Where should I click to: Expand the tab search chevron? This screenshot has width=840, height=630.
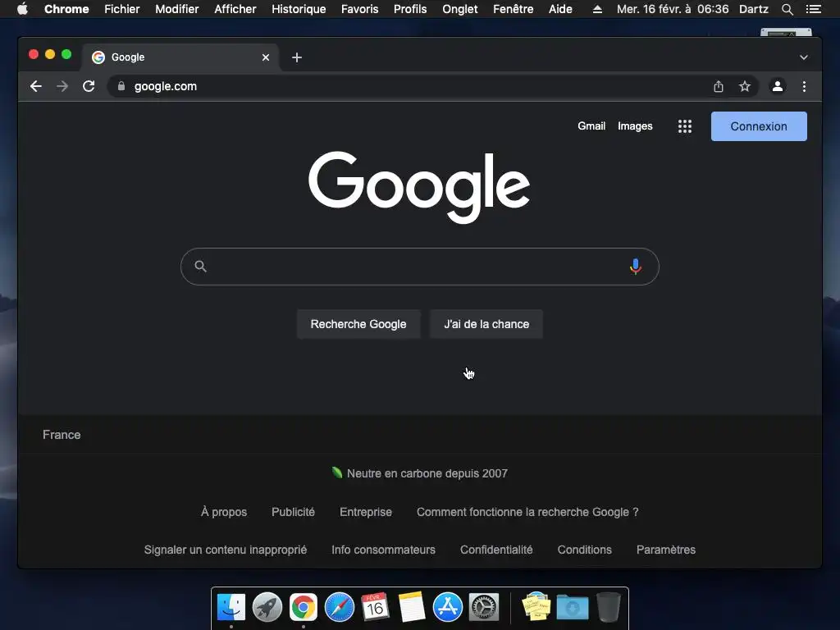(804, 57)
